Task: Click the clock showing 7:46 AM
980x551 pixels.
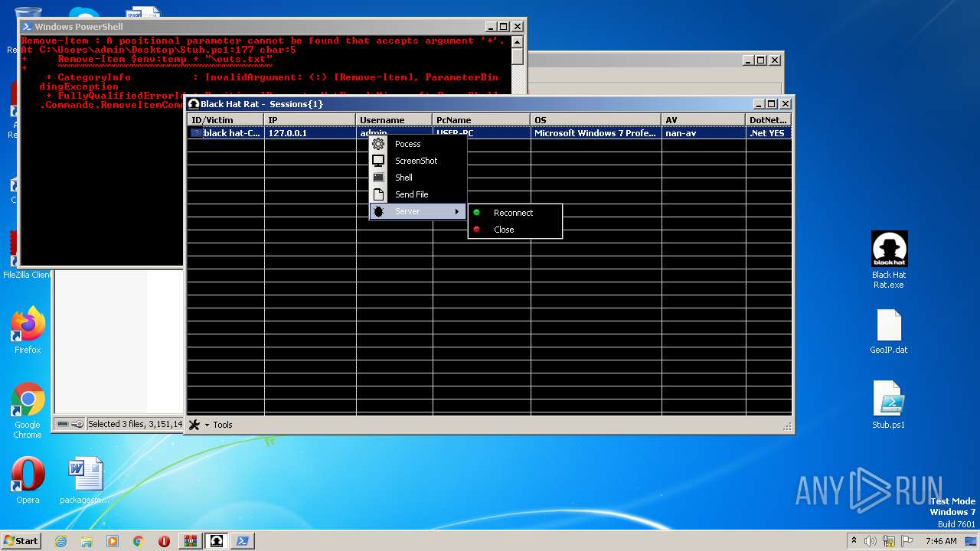Action: [941, 541]
